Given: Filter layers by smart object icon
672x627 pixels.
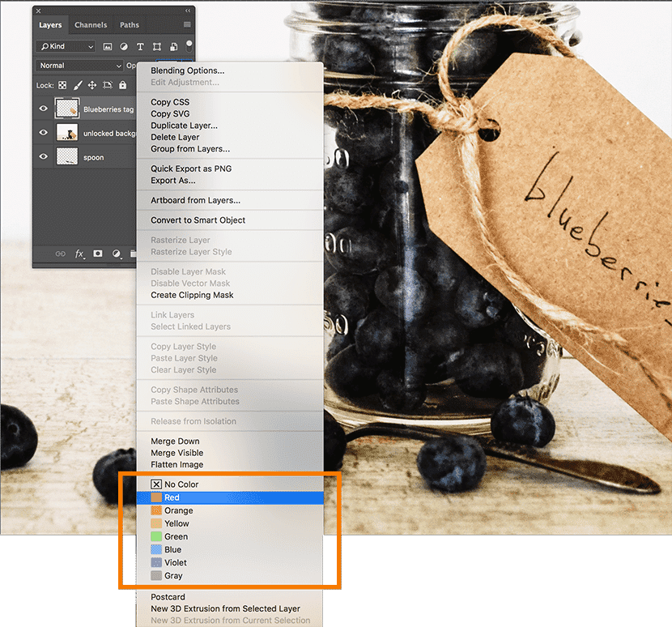Looking at the screenshot, I should click(x=172, y=47).
